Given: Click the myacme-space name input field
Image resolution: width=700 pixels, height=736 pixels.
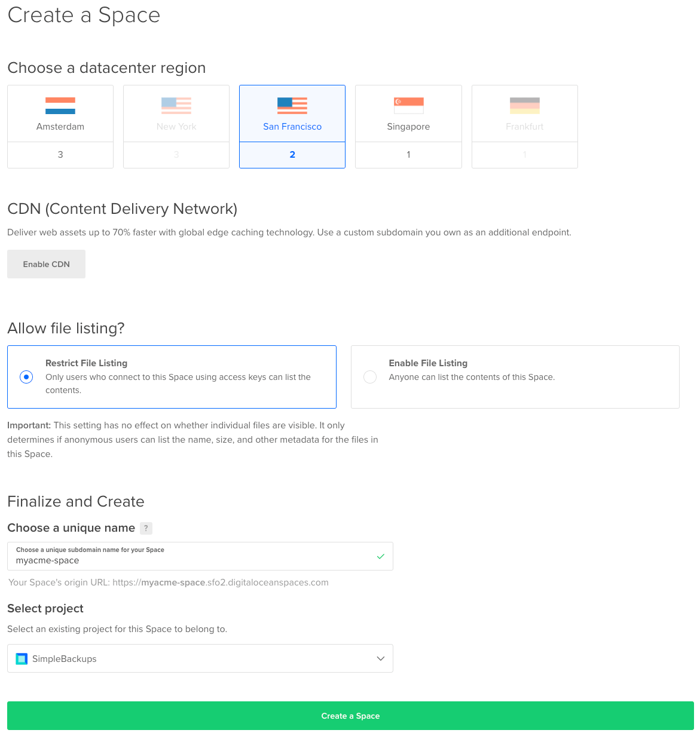Looking at the screenshot, I should coord(179,560).
